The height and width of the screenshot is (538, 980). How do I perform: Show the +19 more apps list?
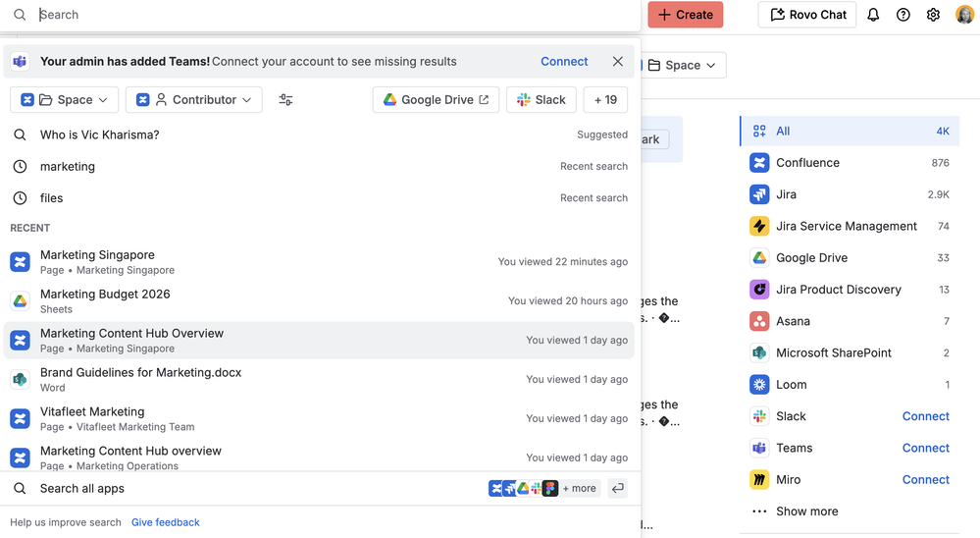[x=605, y=100]
